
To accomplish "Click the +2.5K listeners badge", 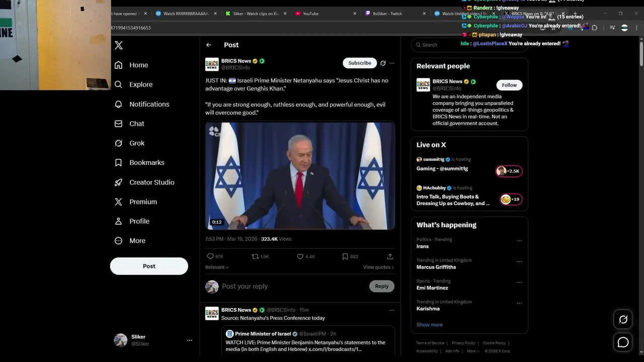I will [509, 171].
